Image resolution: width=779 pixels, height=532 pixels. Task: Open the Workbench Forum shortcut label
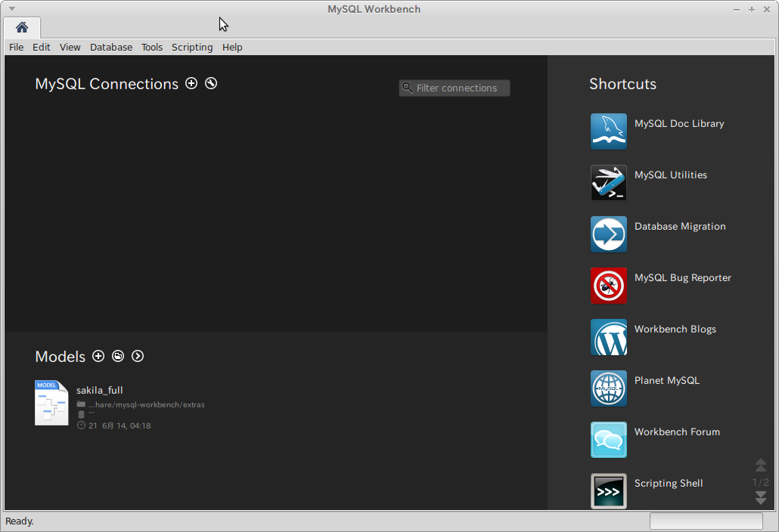coord(677,431)
